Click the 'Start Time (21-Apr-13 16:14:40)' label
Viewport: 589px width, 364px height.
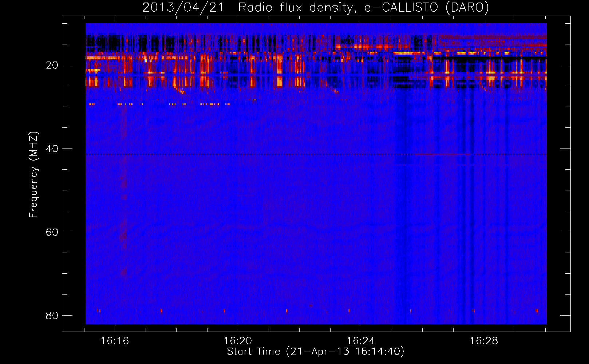pos(316,352)
